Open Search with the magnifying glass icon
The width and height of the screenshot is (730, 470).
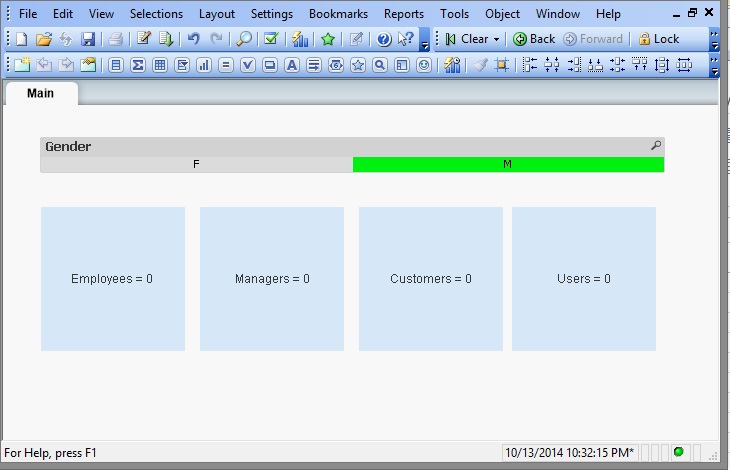[244, 39]
